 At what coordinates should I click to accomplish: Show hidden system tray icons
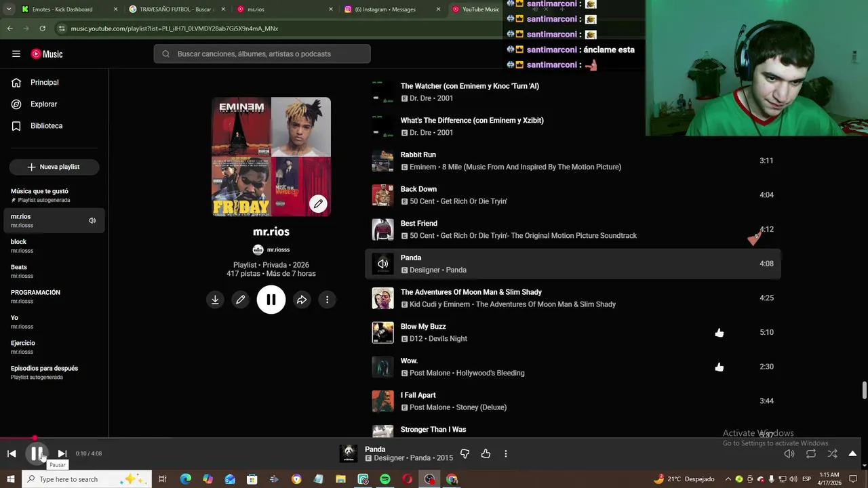(728, 479)
